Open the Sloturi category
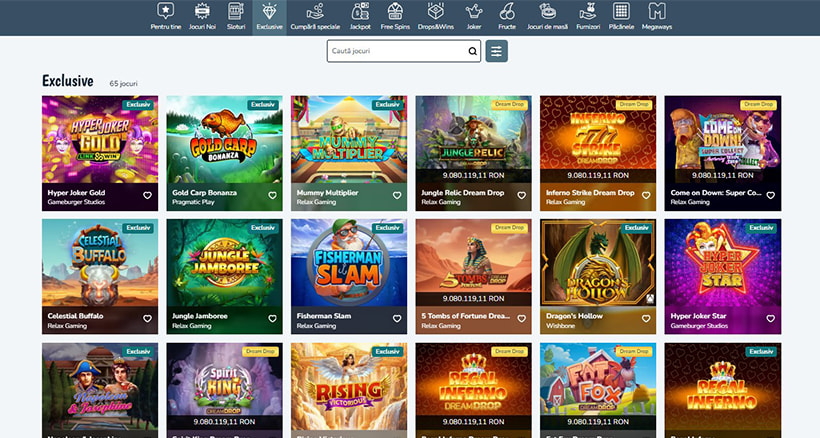Screen dimensions: 820x438 coord(236,17)
